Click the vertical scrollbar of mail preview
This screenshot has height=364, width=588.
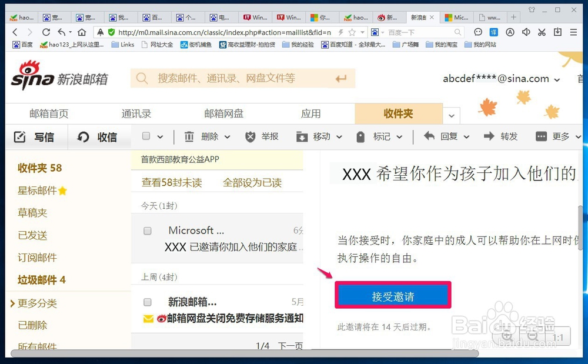[x=580, y=228]
